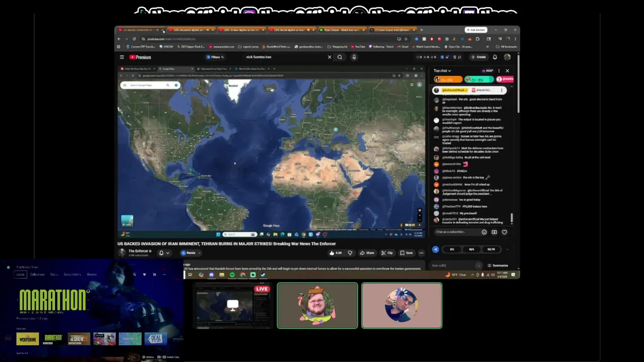Click the Ask Gemini button

(476, 30)
